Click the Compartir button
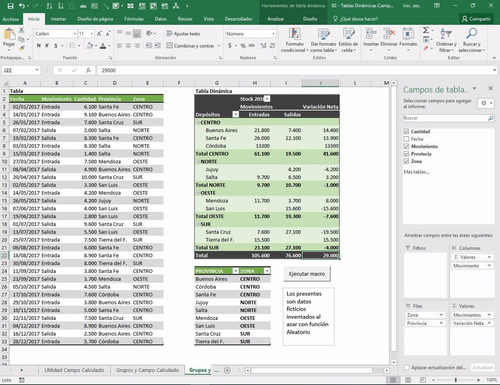500x385 pixels. pos(476,19)
